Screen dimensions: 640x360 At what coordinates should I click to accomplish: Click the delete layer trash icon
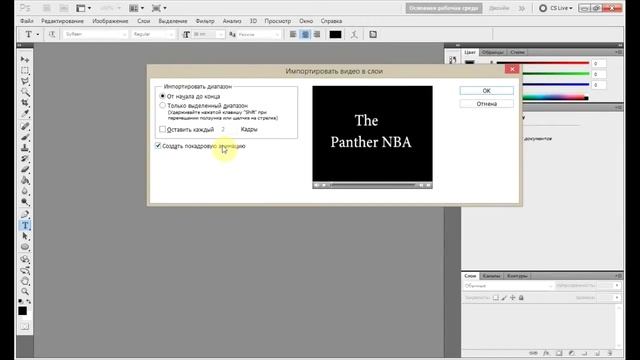click(x=610, y=353)
